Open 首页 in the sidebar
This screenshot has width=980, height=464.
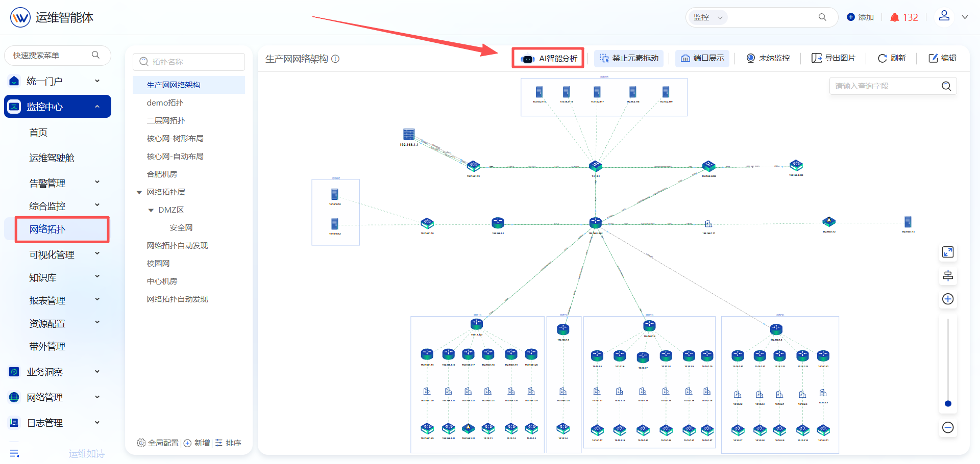(x=38, y=133)
